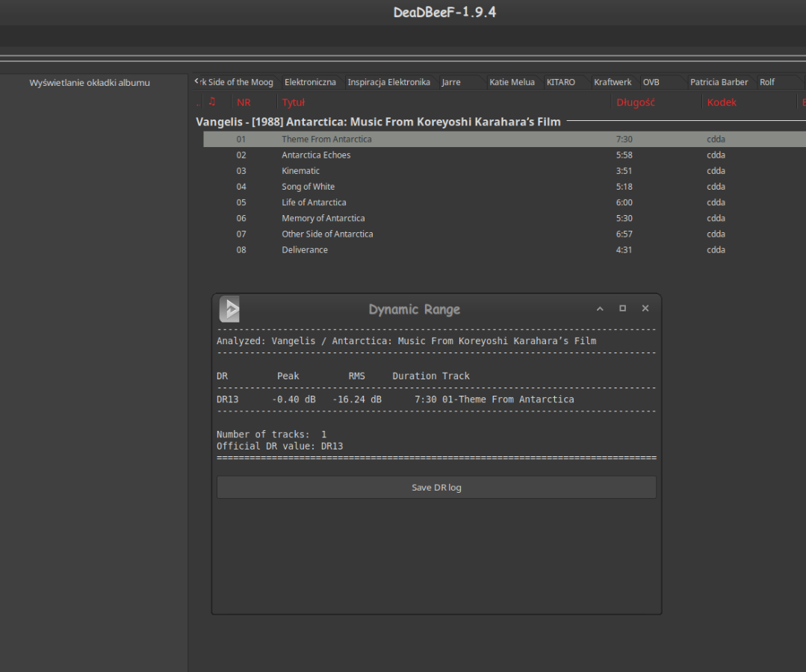Select the Jarre playlist tab
The image size is (806, 672).
tap(450, 82)
